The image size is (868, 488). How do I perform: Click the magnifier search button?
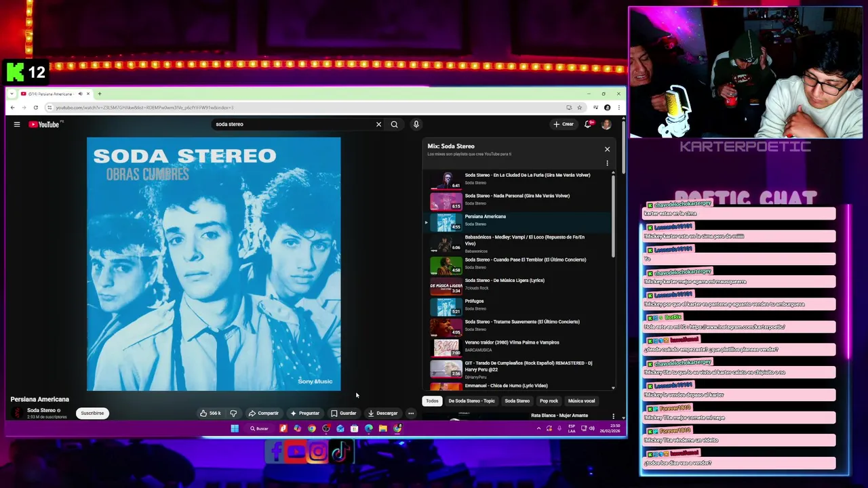(394, 124)
